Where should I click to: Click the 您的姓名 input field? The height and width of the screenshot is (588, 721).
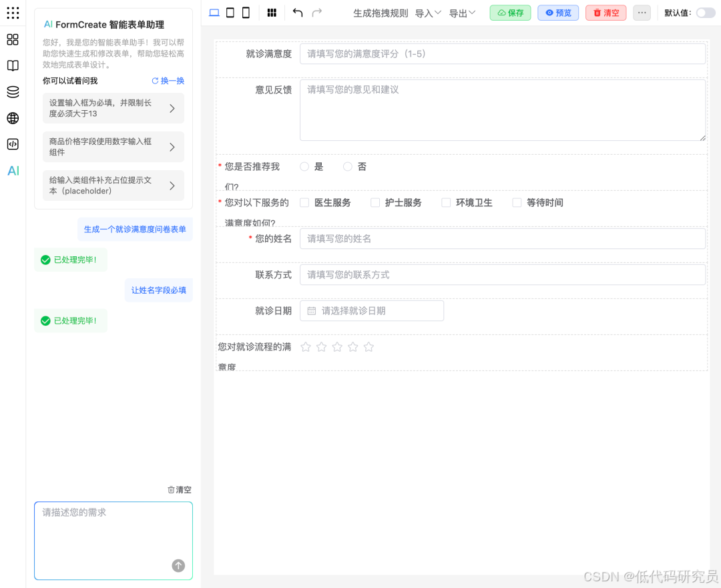[x=503, y=239]
